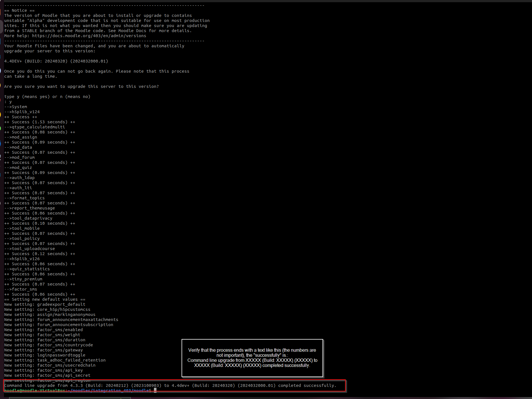532x399 pixels.
Task: Click the 'type y (means yes) or n' prompt line
Action: [47, 97]
